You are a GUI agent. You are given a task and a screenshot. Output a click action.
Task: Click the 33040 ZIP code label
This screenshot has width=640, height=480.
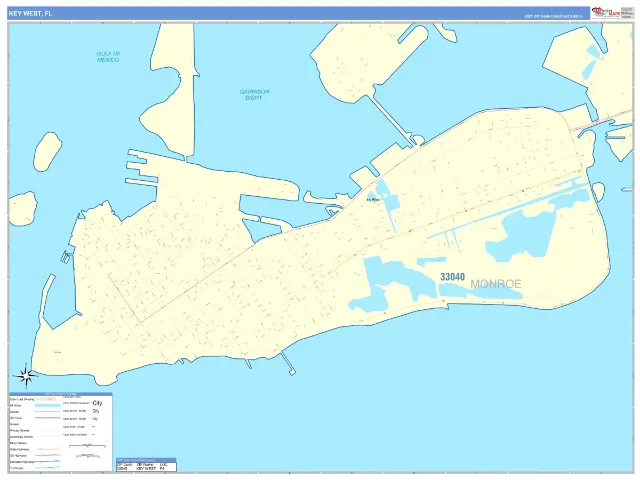452,277
